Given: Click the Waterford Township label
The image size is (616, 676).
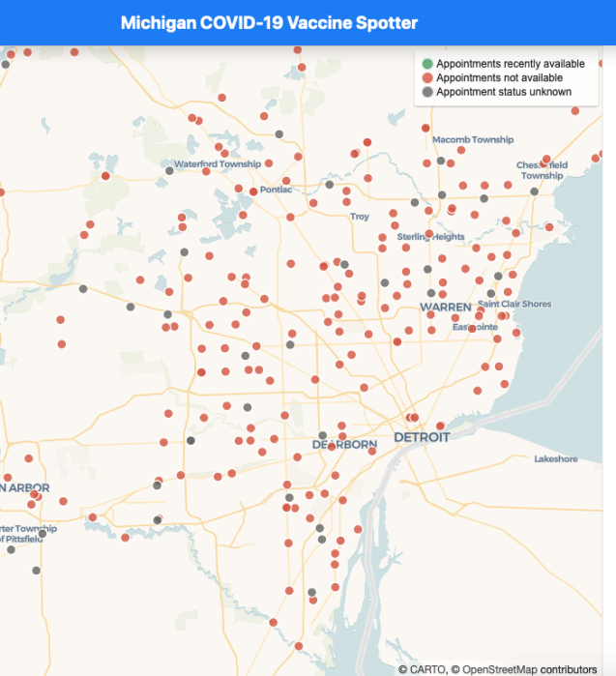Looking at the screenshot, I should pos(218,163).
